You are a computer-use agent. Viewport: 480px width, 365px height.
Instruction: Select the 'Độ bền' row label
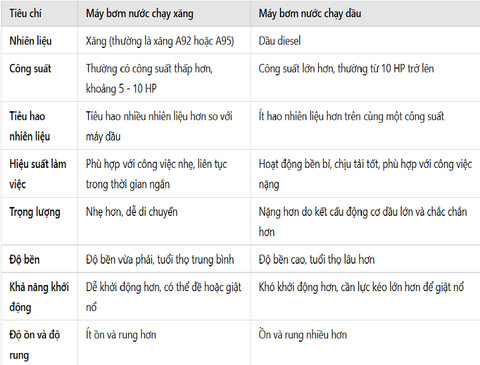point(24,259)
